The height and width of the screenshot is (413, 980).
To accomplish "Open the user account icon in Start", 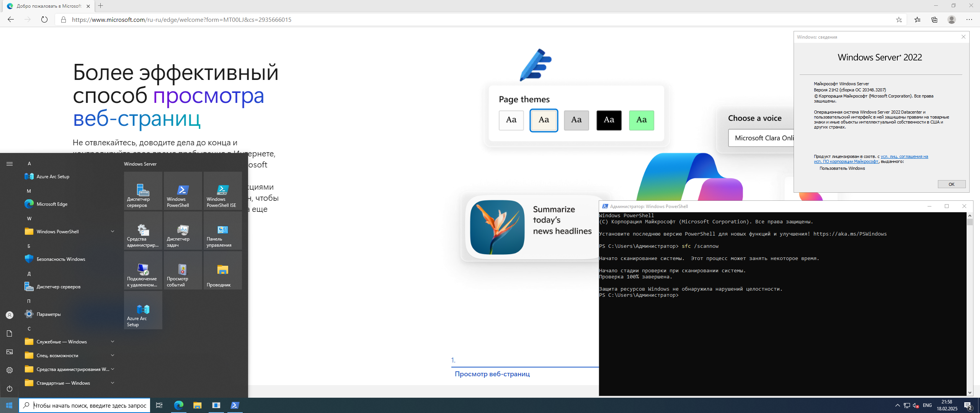I will (x=10, y=315).
